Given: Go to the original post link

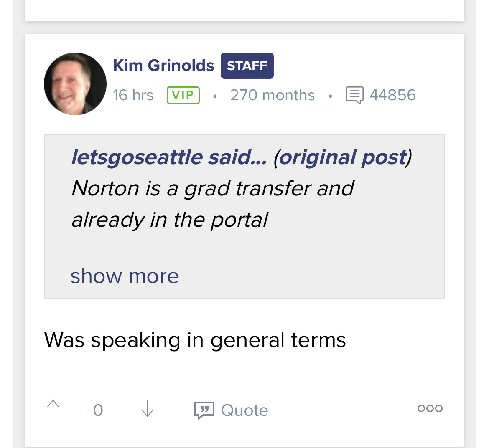Looking at the screenshot, I should 342,157.
